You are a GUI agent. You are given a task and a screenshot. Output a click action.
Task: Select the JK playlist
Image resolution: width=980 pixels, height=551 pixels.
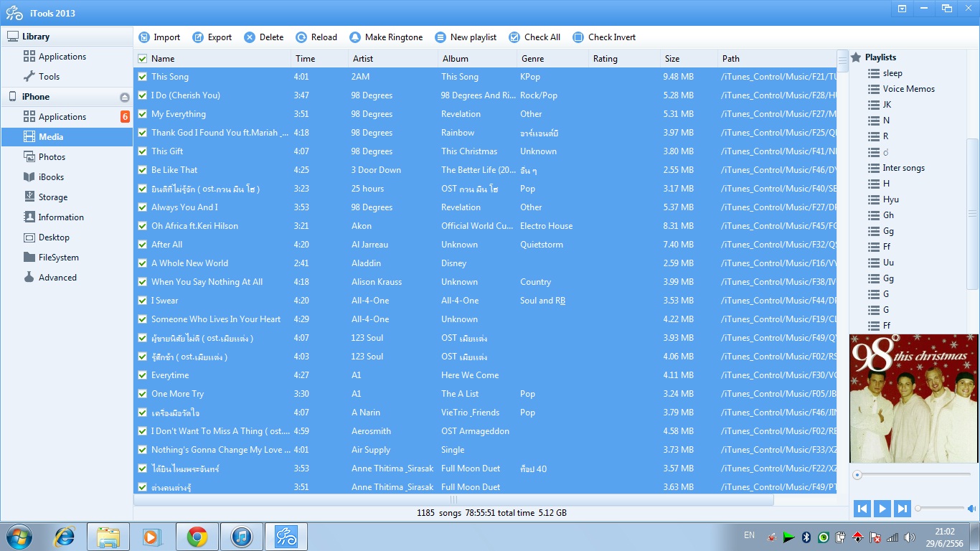click(x=887, y=105)
